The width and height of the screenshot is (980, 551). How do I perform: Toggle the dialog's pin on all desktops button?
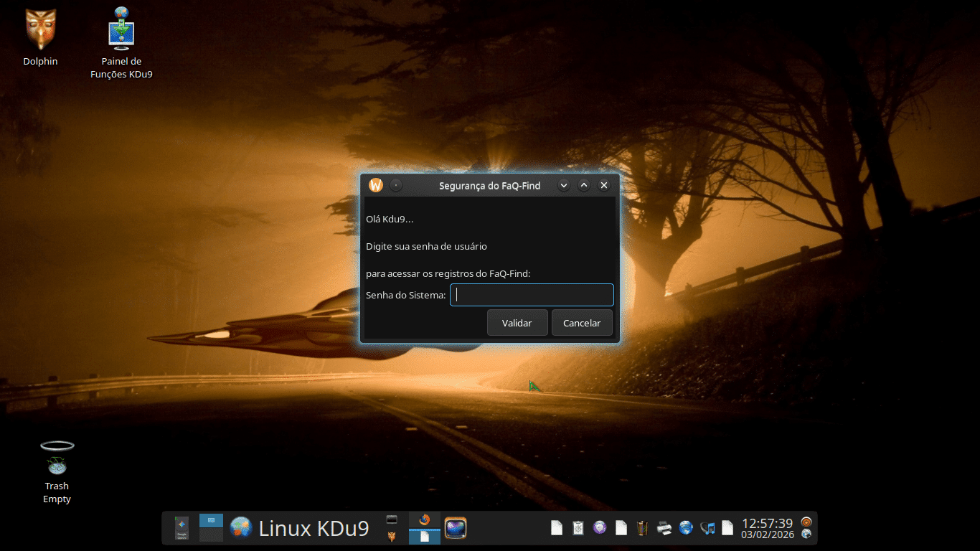pos(396,185)
